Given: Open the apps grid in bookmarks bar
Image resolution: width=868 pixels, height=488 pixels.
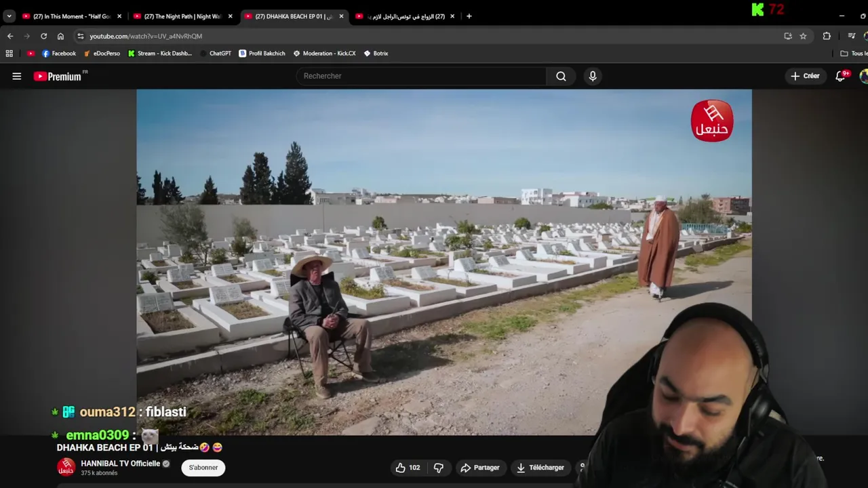Looking at the screenshot, I should coord(9,54).
